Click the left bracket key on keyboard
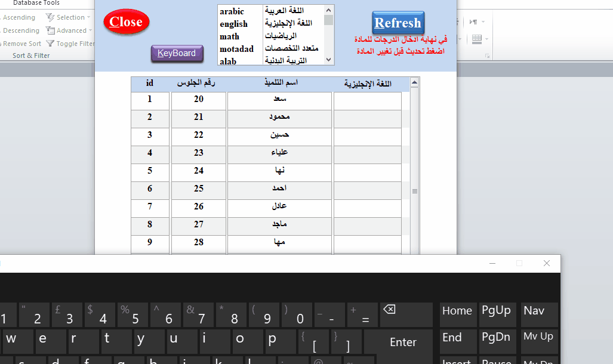The image size is (613, 364). tap(313, 341)
